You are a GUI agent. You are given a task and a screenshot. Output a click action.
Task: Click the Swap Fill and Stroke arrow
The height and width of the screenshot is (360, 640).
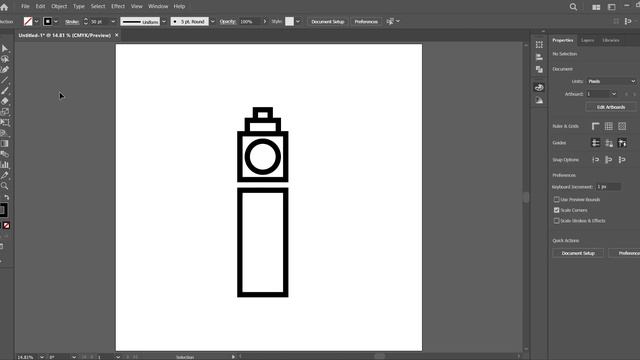coord(7,198)
